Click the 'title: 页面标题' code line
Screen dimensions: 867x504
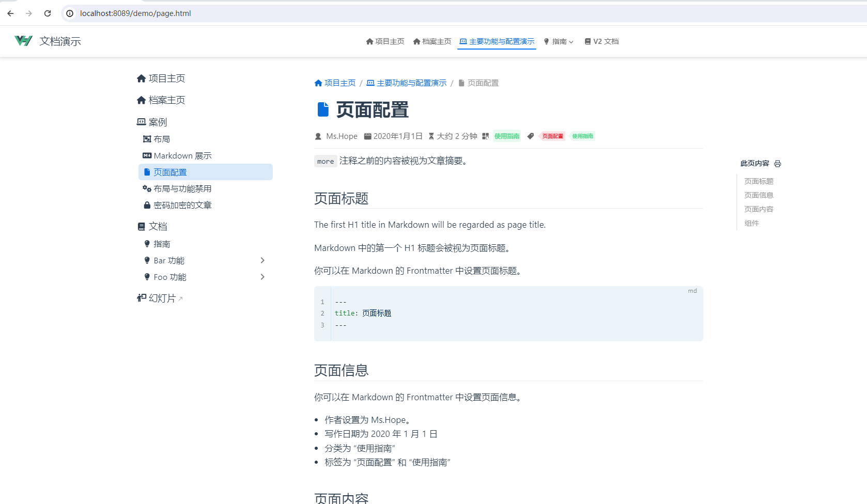(363, 313)
